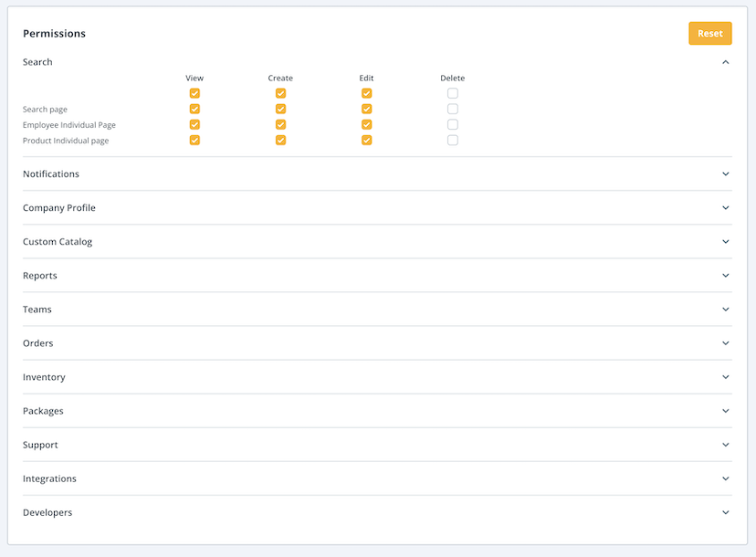
Task: Open the Custom Catalog section chevron
Action: click(726, 242)
